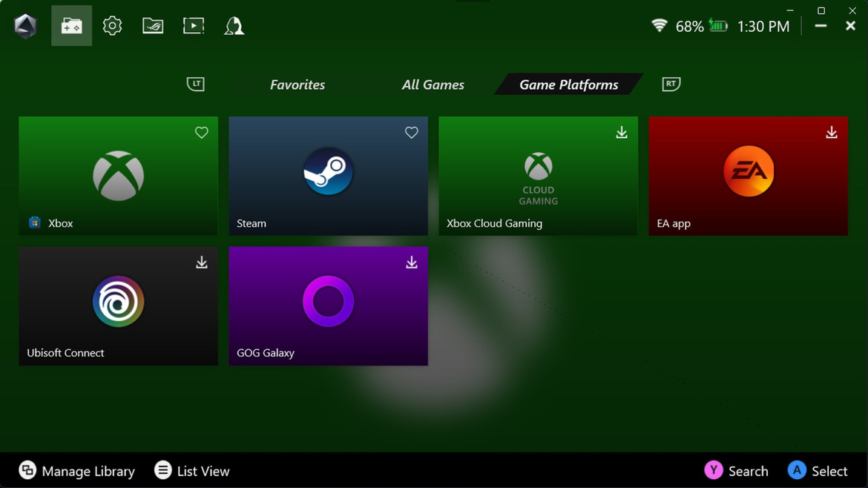Open the Xbox platform tile
Screen dimensions: 868x488
(119, 176)
